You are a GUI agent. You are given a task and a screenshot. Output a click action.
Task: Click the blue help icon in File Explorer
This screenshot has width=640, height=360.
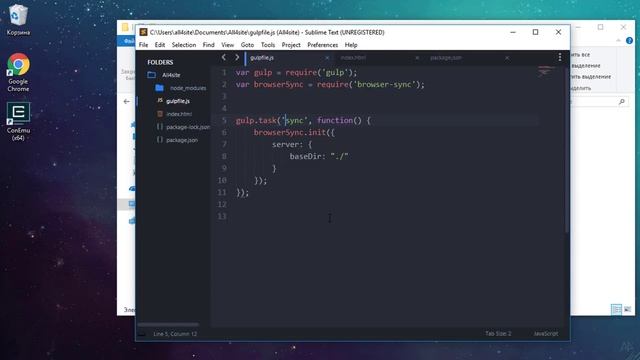(x=629, y=40)
